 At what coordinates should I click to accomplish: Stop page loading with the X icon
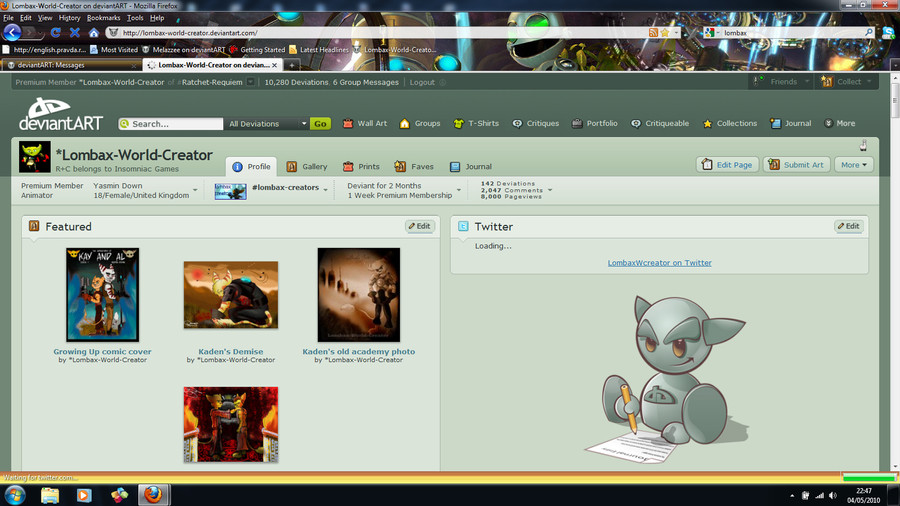click(x=75, y=33)
